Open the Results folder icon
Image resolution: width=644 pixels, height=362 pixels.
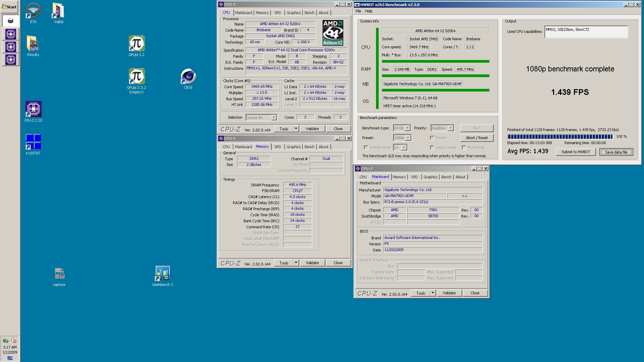(x=33, y=46)
